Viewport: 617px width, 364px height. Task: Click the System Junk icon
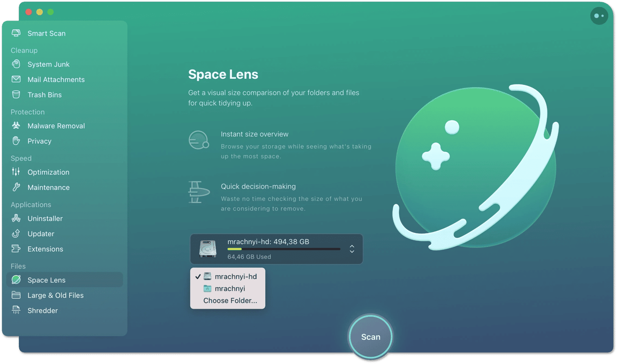point(16,64)
